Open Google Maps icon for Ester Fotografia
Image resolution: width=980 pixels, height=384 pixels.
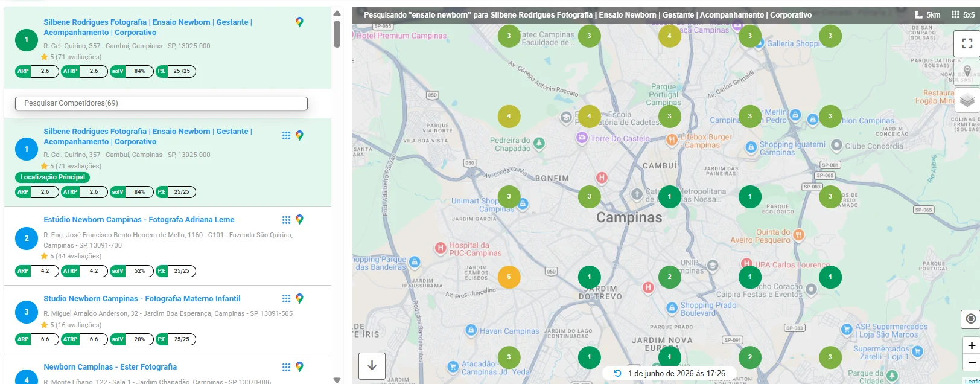299,367
